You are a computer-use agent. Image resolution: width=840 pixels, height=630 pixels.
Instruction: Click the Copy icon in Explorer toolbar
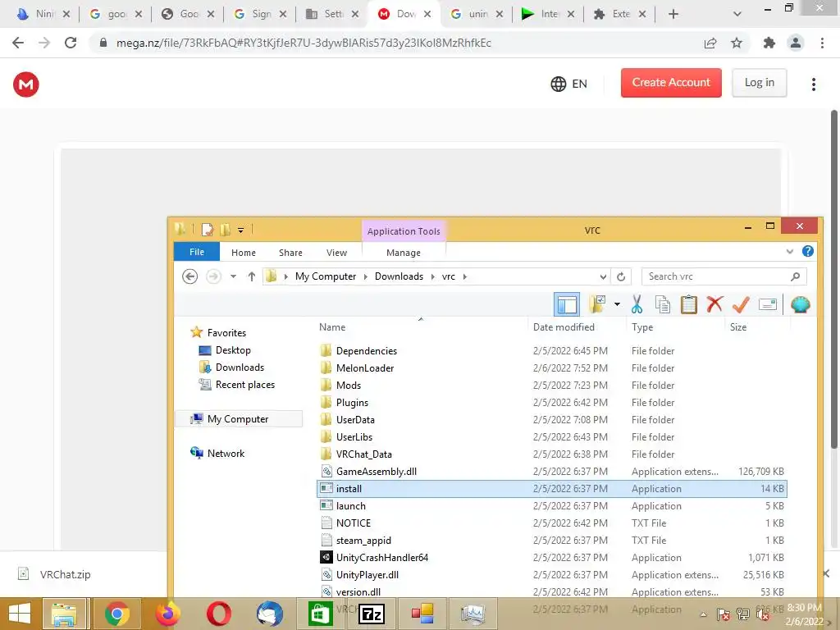(663, 304)
